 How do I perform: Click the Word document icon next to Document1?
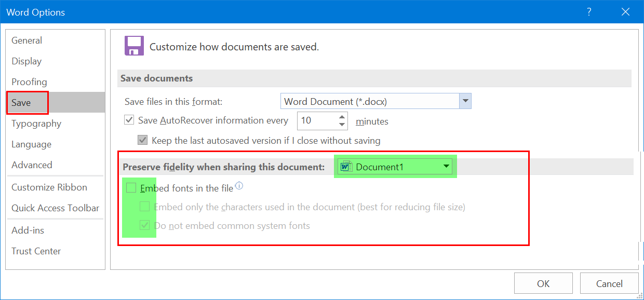[345, 167]
